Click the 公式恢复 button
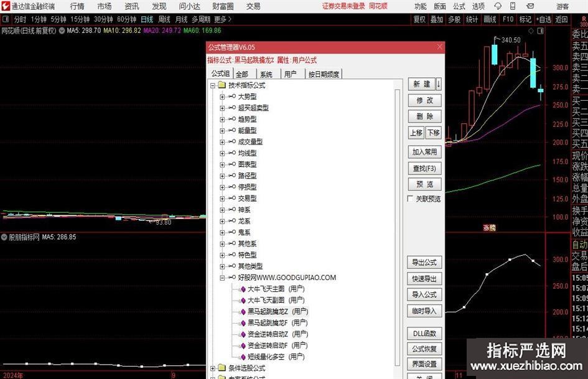The image size is (588, 379). point(424,349)
